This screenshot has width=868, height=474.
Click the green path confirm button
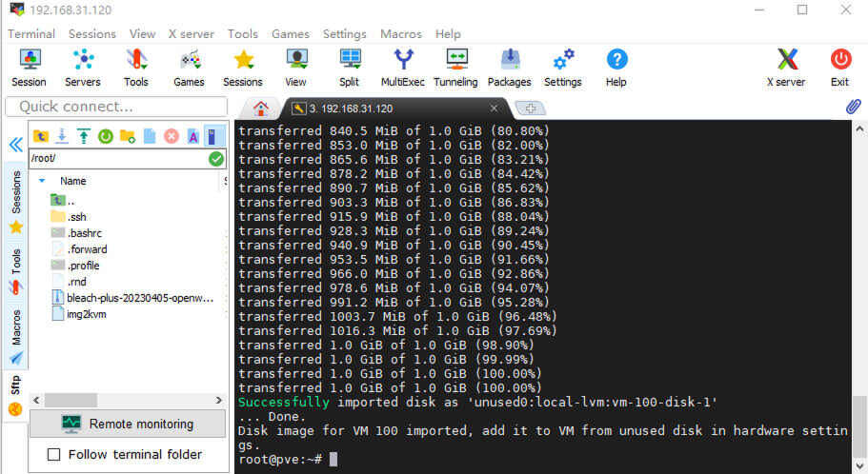point(216,159)
